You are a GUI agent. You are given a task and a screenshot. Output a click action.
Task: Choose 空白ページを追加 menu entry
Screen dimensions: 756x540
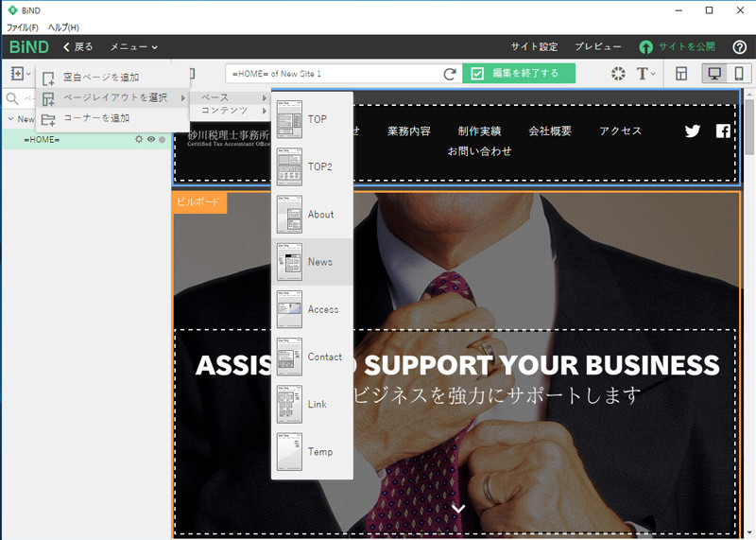112,78
